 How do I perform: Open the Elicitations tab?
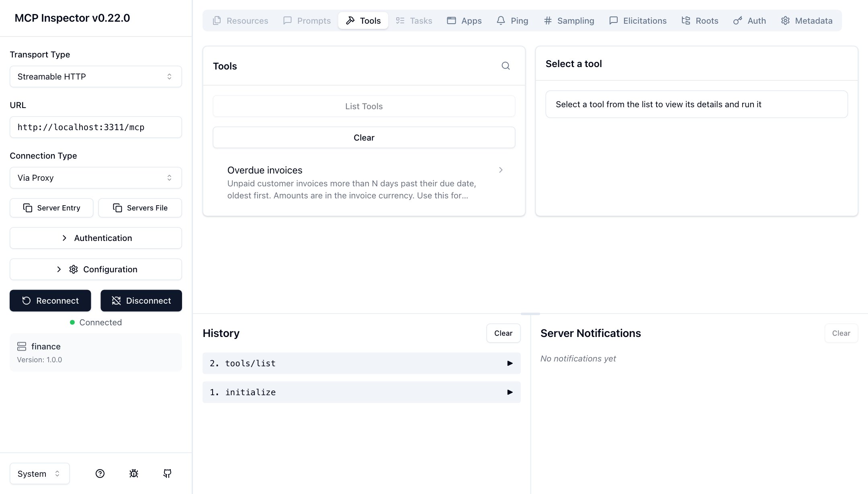point(638,20)
